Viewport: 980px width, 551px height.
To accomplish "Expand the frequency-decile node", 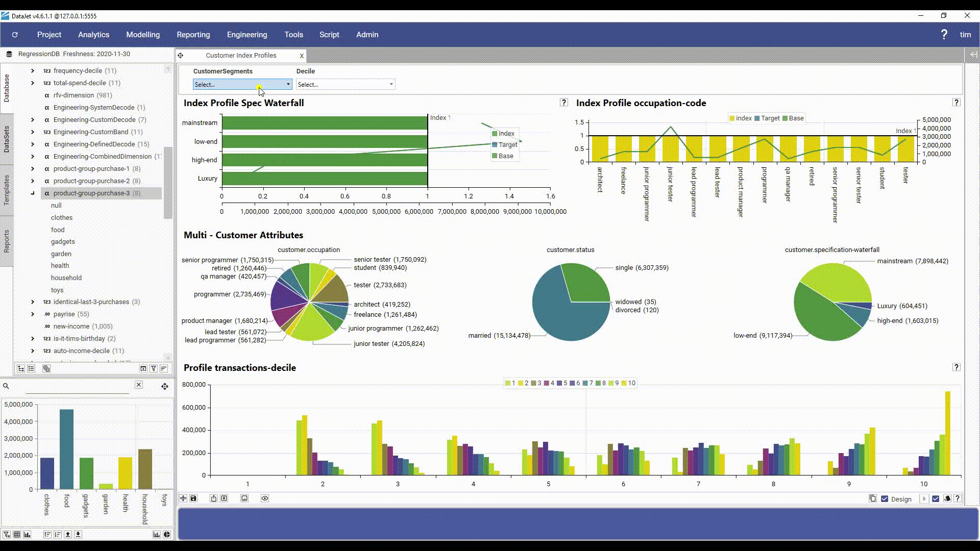I will (33, 71).
